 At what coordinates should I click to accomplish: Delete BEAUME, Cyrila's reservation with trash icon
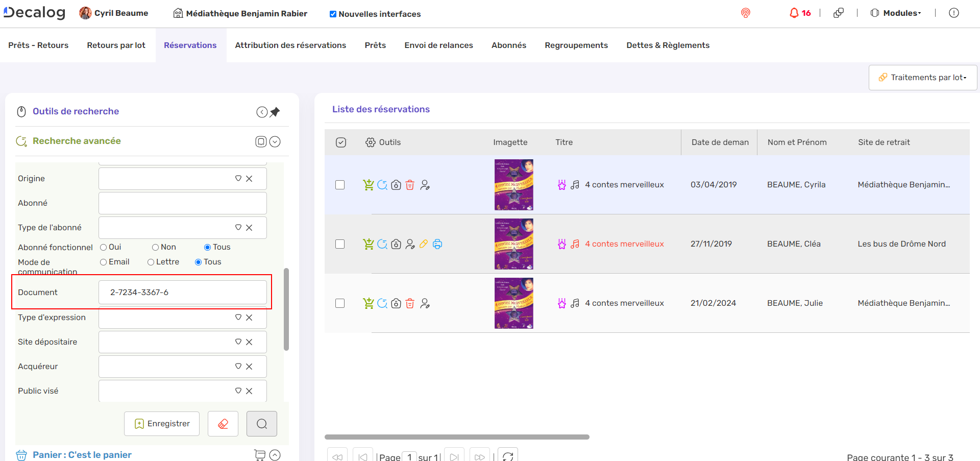coord(410,185)
